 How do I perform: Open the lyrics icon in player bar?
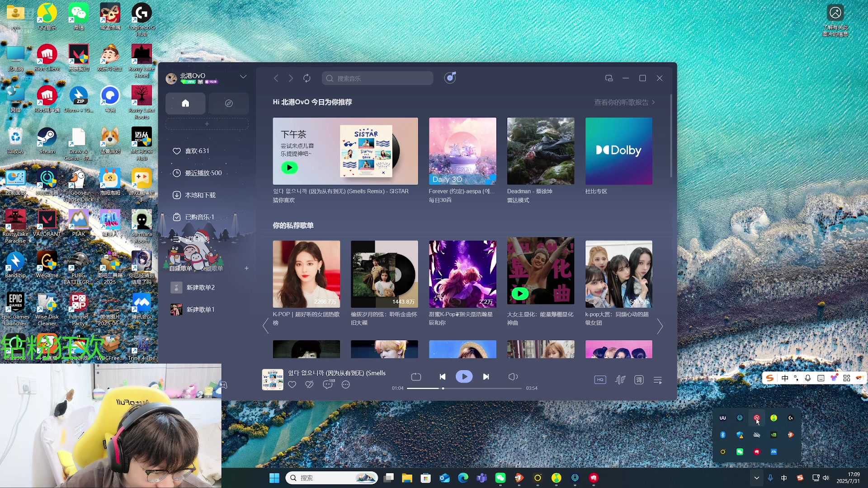pos(639,380)
